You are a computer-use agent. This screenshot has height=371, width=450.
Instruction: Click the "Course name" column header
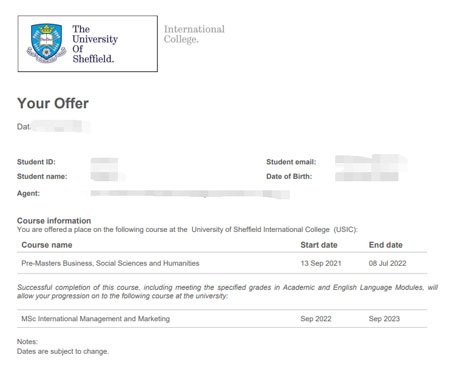47,245
